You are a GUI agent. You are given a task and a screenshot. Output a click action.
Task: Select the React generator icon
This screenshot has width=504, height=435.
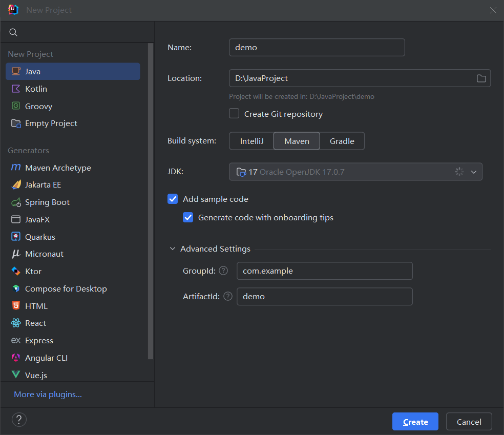point(16,323)
